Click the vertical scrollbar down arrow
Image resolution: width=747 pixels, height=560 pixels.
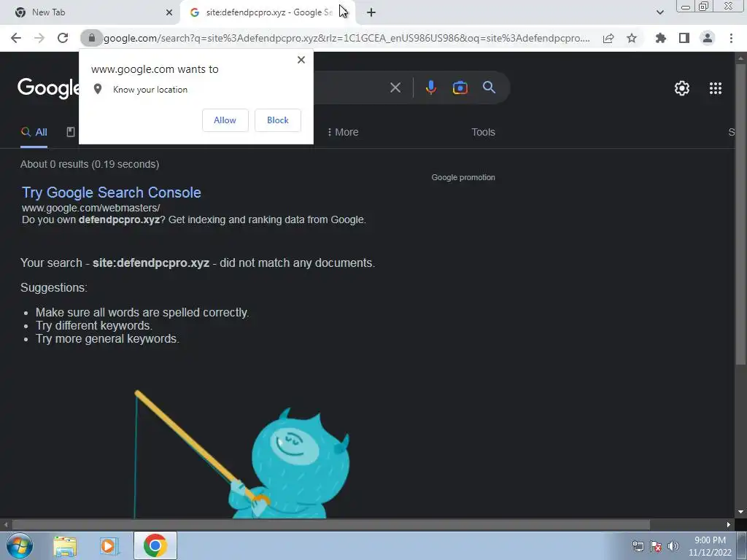tap(741, 512)
